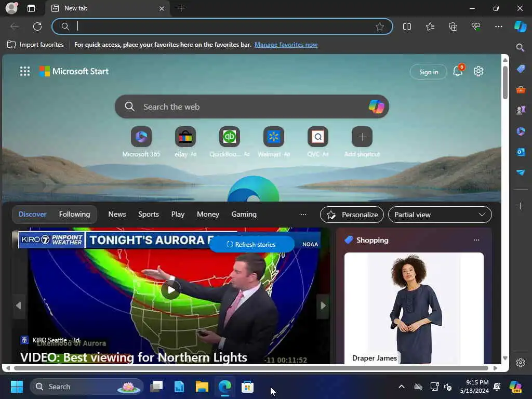Click the taskbar Search box
Image resolution: width=532 pixels, height=399 pixels.
[x=87, y=387]
